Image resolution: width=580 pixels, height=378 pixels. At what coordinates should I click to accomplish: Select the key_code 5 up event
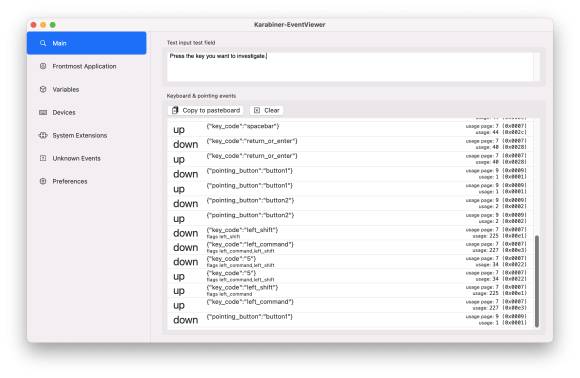pyautogui.click(x=350, y=276)
